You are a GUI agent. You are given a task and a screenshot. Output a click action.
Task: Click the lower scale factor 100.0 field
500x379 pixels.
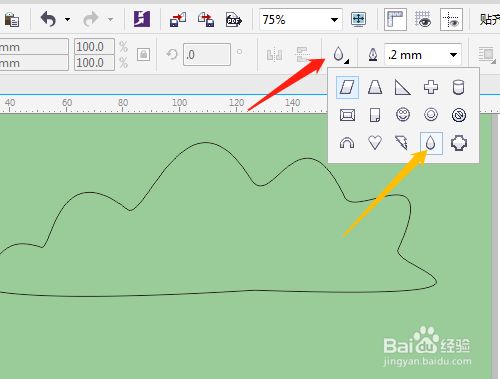[94, 63]
